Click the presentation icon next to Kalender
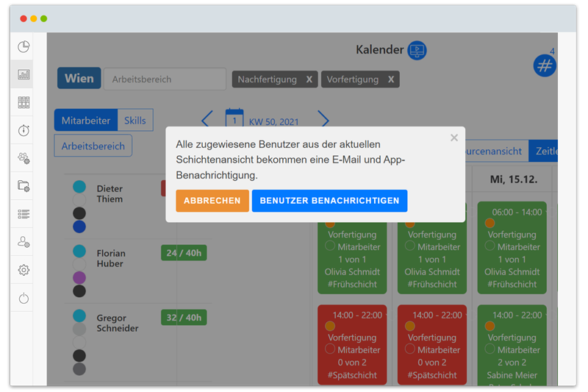This screenshot has width=588, height=392. [x=417, y=51]
